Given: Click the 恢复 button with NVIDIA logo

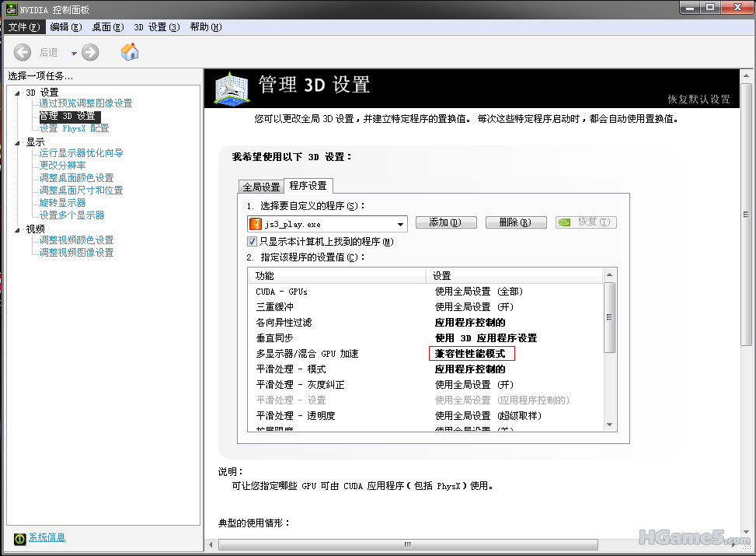Looking at the screenshot, I should (586, 222).
